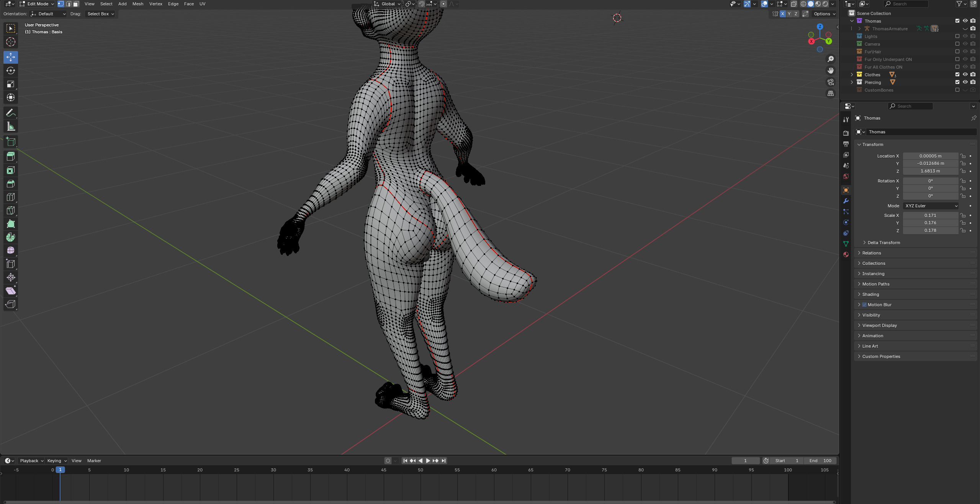Expand the Relations panel
The height and width of the screenshot is (504, 980).
pyautogui.click(x=872, y=253)
